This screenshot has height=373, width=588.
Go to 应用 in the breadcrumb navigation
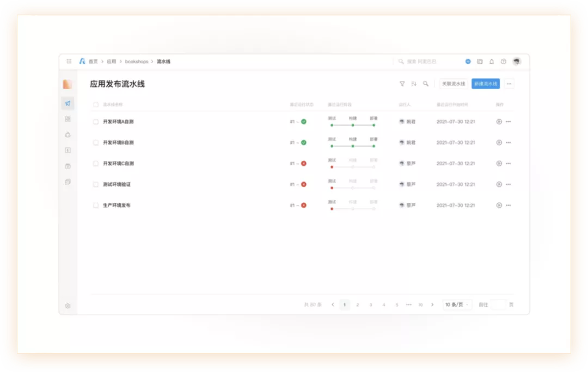[x=111, y=61]
